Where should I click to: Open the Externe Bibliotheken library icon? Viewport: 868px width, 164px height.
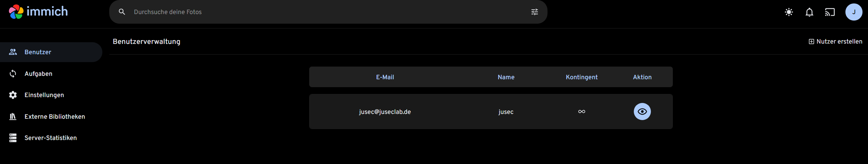click(13, 117)
